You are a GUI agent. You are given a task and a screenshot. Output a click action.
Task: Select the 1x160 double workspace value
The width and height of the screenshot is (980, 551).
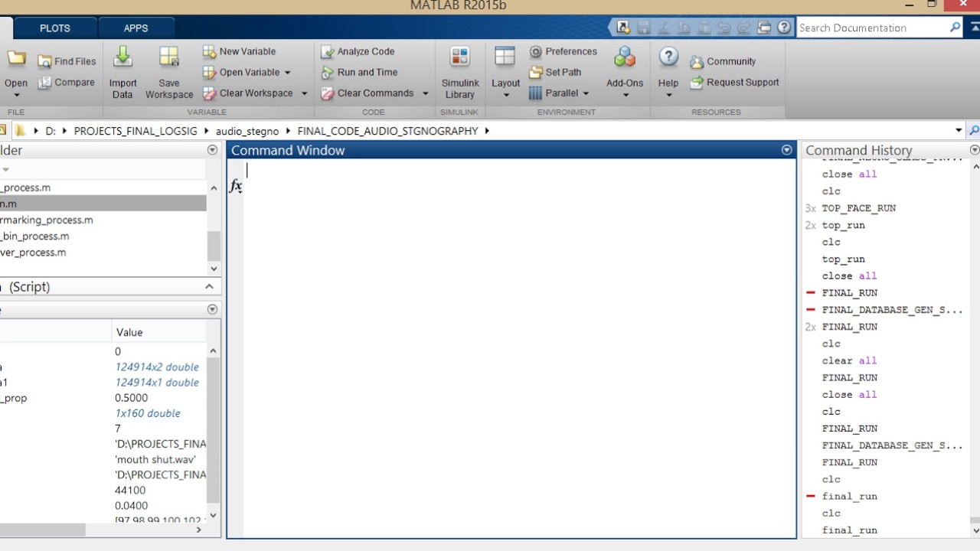click(x=148, y=412)
